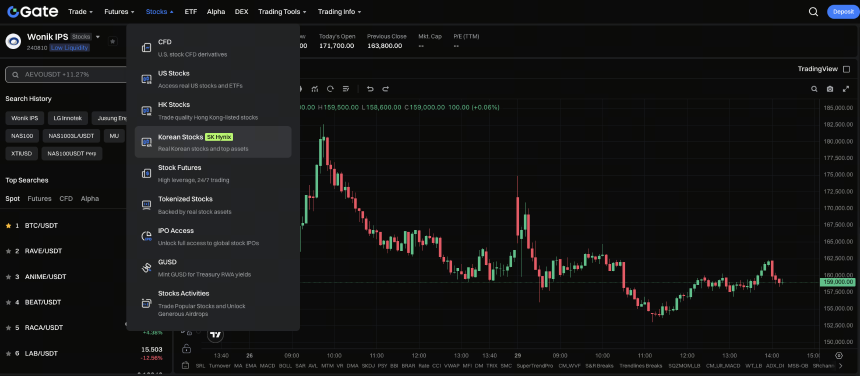The image size is (860, 376).
Task: Favorite LAB/USDT with its star
Action: click(x=8, y=354)
